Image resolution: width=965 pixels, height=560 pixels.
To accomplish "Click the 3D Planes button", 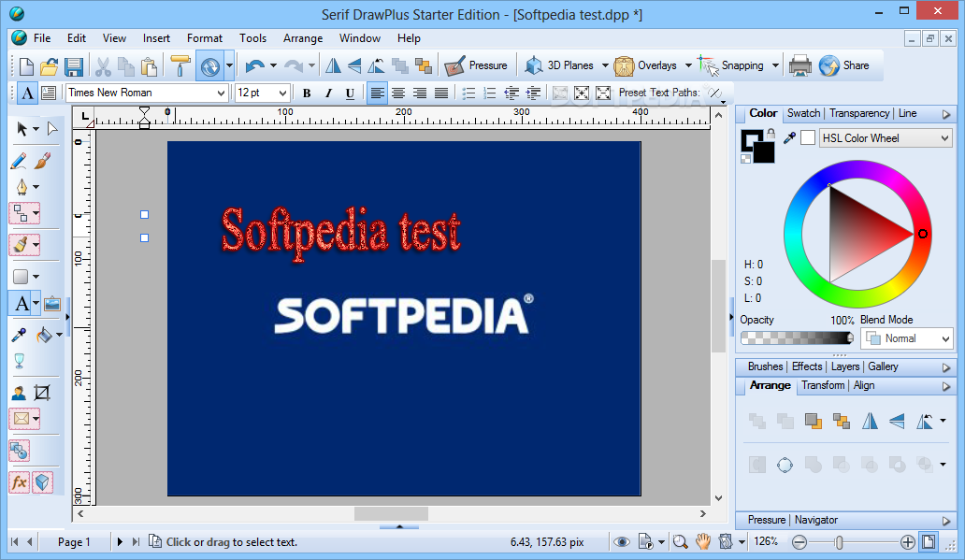I will [559, 65].
